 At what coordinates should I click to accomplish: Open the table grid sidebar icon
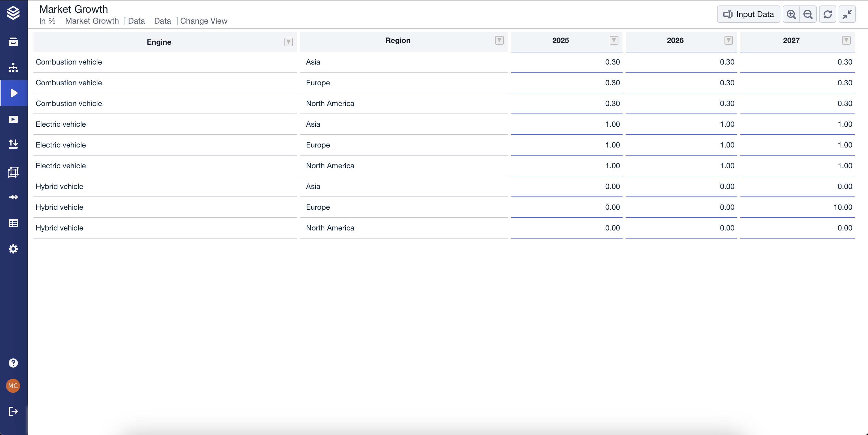tap(13, 223)
